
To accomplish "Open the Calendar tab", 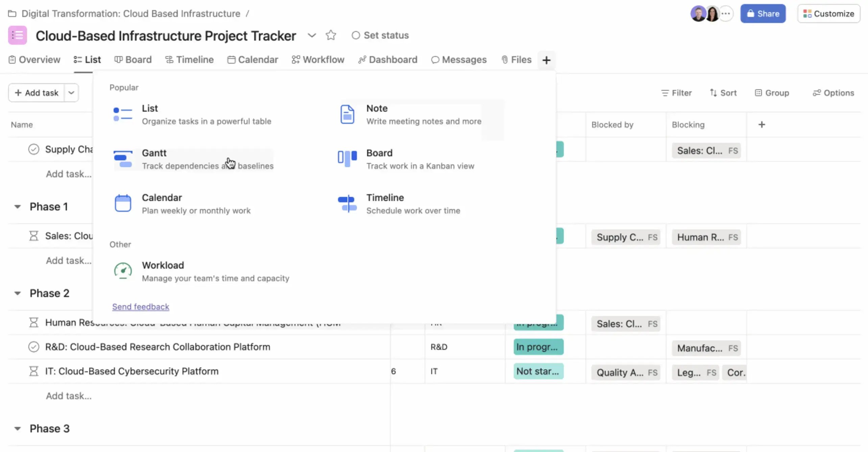I will [252, 60].
